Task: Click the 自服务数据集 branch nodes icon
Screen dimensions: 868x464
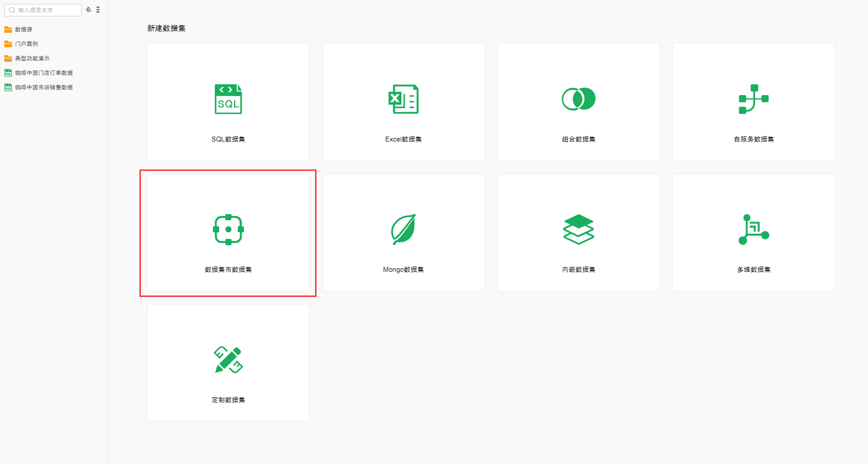Action: click(754, 99)
